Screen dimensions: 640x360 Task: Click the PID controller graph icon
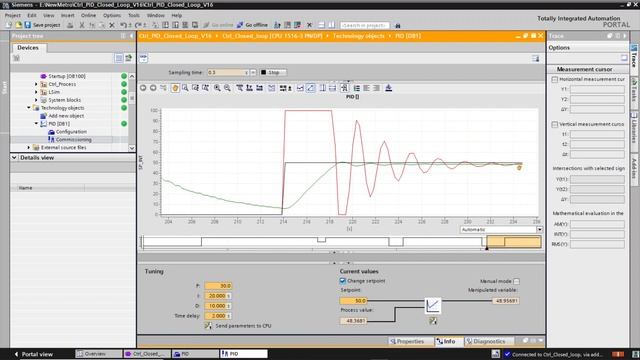[x=432, y=305]
